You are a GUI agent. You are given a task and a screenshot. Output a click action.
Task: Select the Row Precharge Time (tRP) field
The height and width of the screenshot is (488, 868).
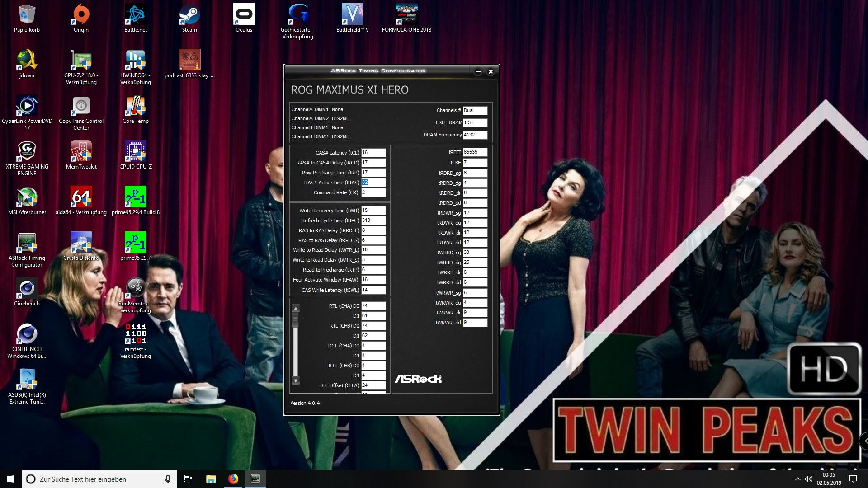pos(373,173)
